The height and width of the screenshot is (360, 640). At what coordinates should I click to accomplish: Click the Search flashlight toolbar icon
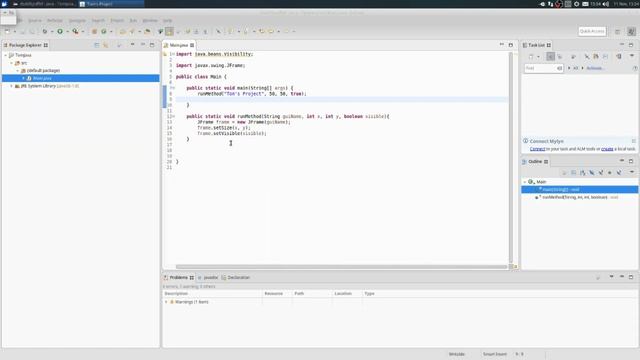(x=132, y=31)
